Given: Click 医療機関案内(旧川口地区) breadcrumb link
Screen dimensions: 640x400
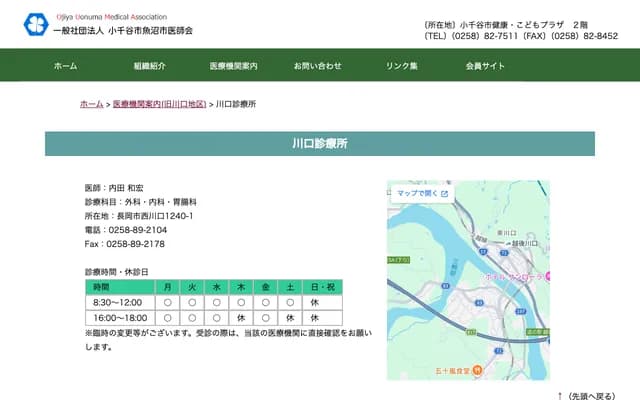Looking at the screenshot, I should [x=160, y=104].
